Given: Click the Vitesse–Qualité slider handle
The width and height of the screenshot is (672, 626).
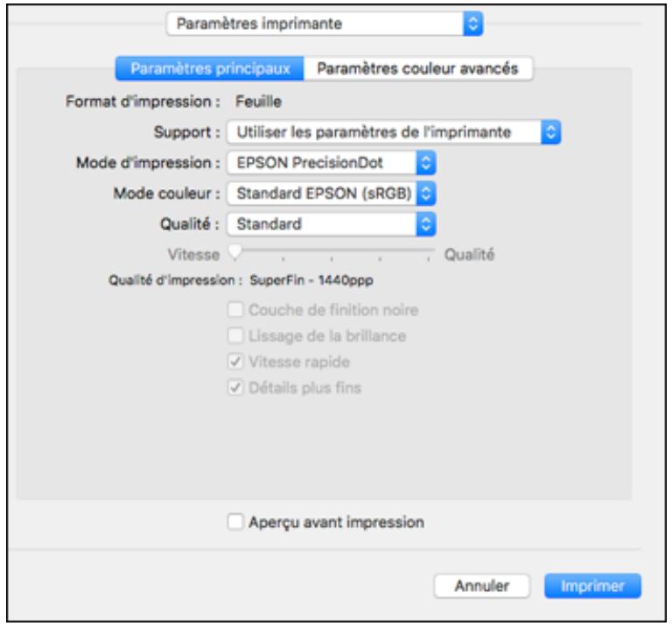Looking at the screenshot, I should 234,253.
